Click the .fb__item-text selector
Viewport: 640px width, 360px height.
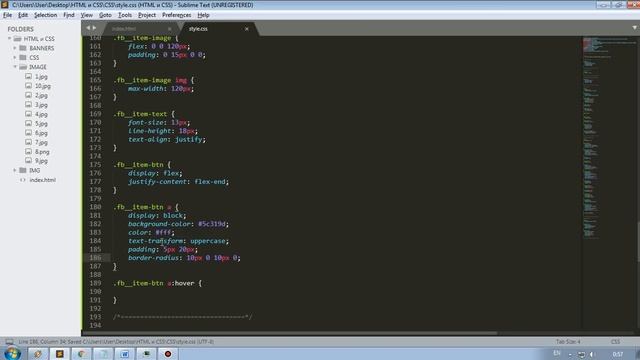[140, 114]
